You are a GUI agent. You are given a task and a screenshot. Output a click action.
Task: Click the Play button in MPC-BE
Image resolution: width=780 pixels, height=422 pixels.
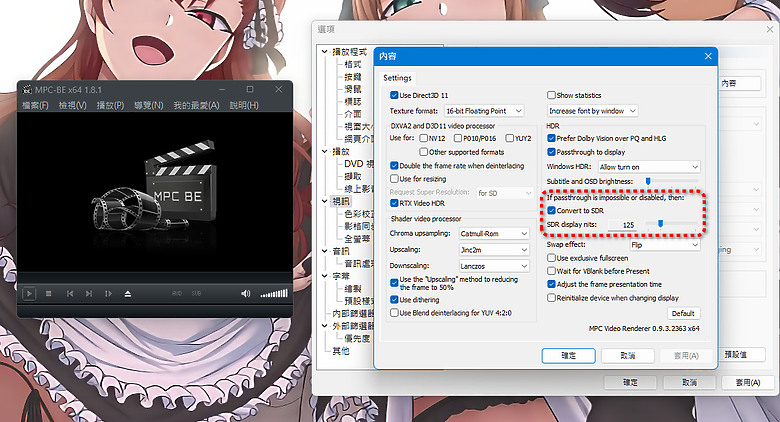coord(29,294)
